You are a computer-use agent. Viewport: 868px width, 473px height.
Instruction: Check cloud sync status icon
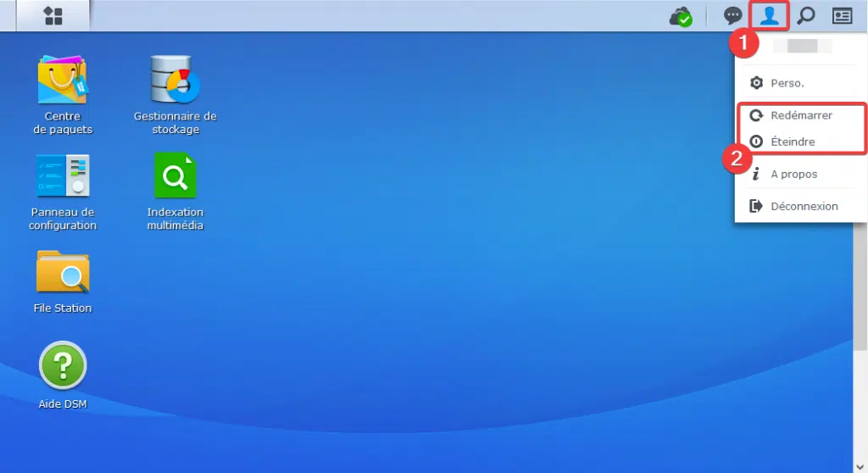681,16
